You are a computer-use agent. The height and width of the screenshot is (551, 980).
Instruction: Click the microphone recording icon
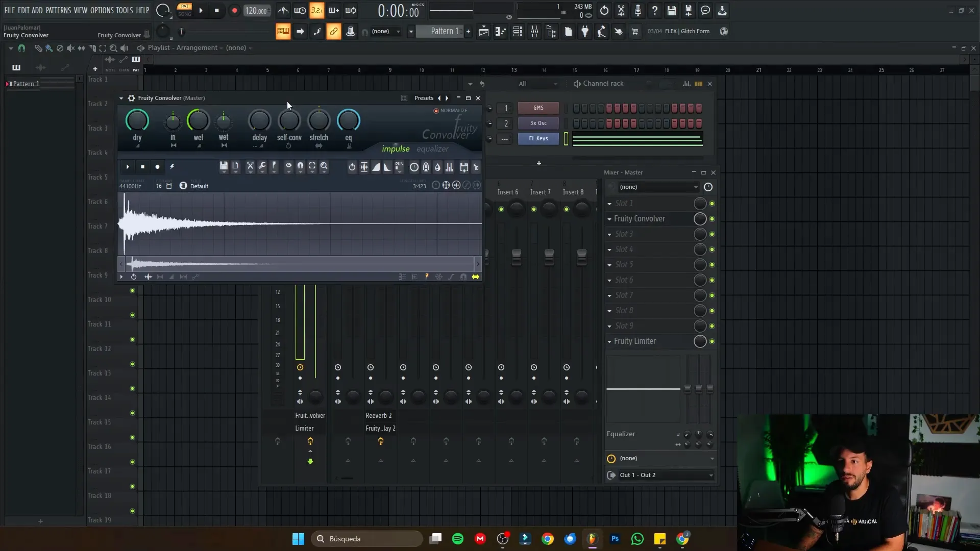click(x=638, y=11)
